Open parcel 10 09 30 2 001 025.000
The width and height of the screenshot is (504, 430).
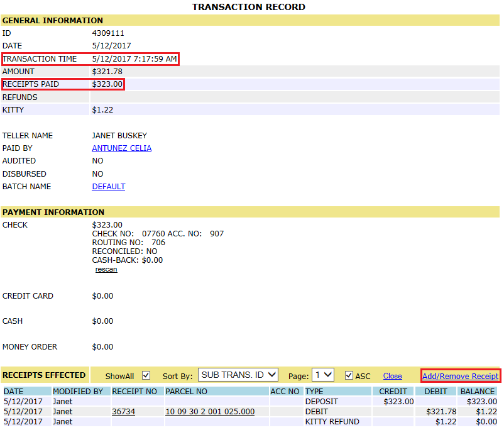[209, 412]
